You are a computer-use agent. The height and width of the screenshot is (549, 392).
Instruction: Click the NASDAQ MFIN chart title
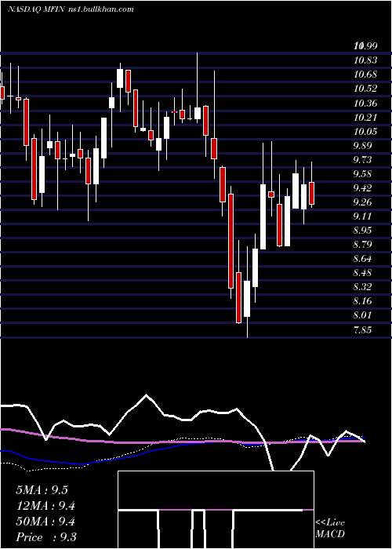point(36,9)
